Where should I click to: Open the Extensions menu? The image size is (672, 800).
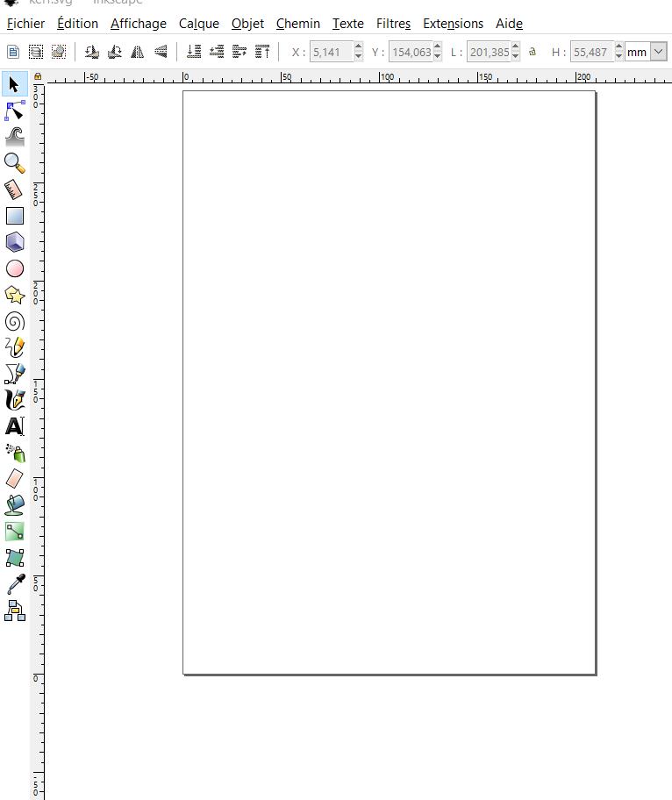coord(453,24)
